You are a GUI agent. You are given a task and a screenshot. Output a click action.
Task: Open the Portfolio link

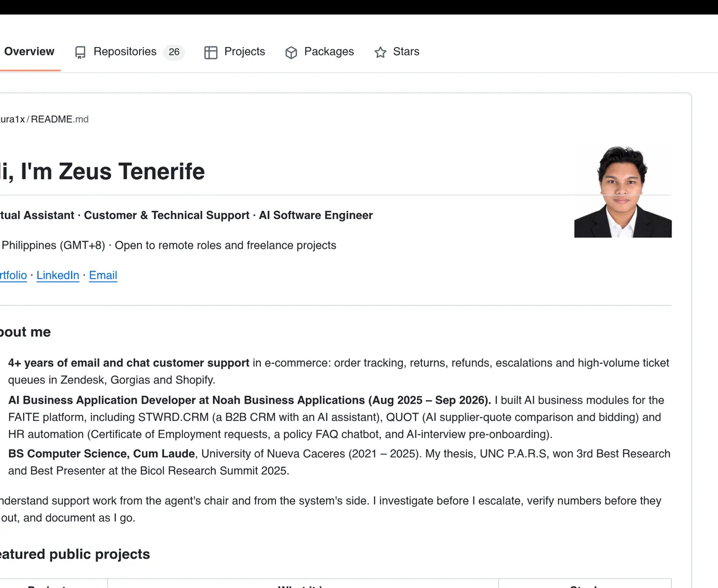click(x=13, y=275)
